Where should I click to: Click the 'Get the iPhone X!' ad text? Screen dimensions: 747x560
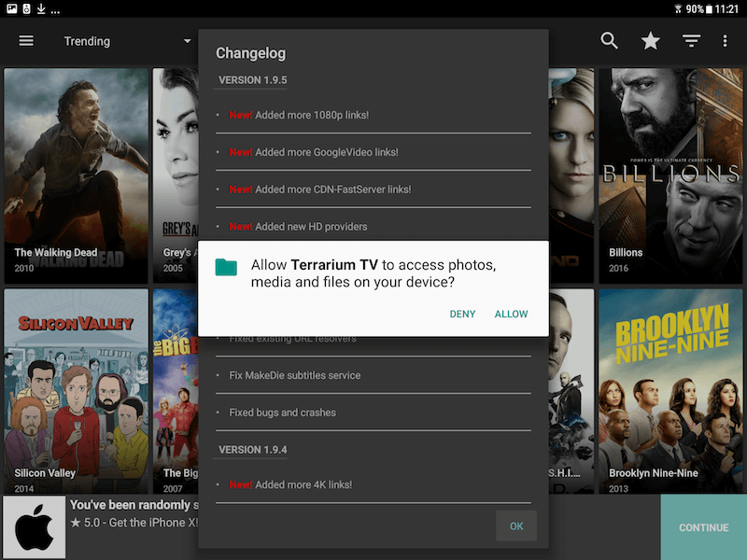(153, 523)
